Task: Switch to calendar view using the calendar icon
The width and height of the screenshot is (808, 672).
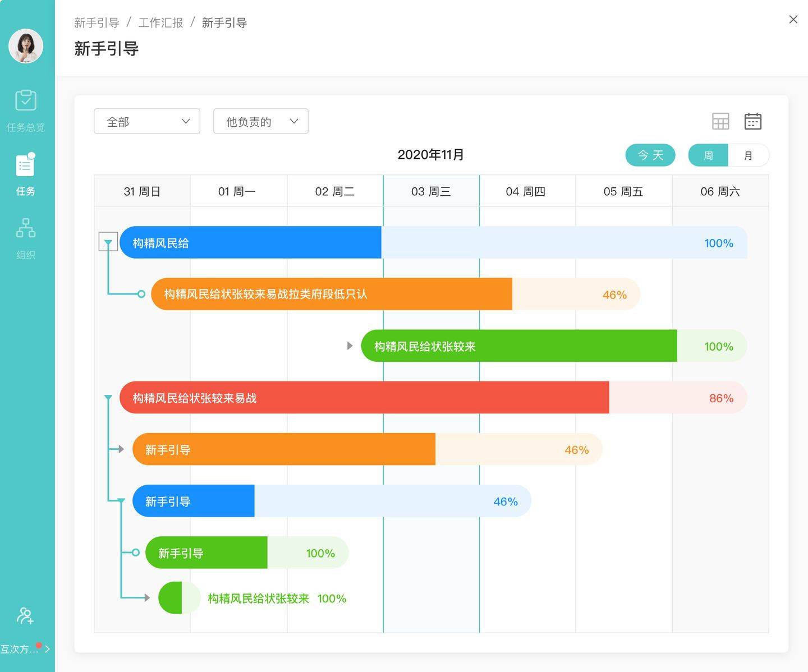Action: click(752, 121)
